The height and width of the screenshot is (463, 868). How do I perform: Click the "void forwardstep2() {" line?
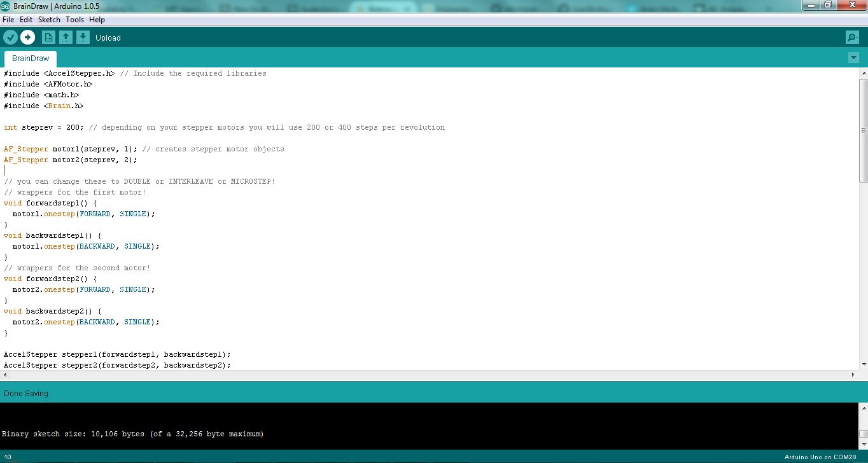(x=50, y=279)
